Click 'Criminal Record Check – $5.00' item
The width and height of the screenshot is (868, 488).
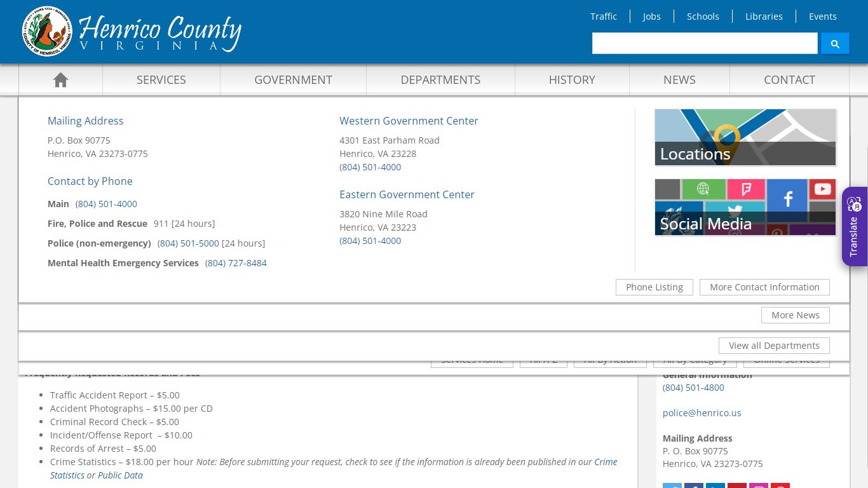coord(114,422)
